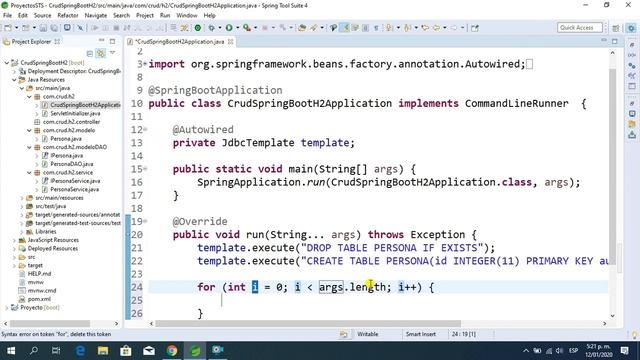Open the Help menu
Screen dimensions: 640x360
(209, 16)
